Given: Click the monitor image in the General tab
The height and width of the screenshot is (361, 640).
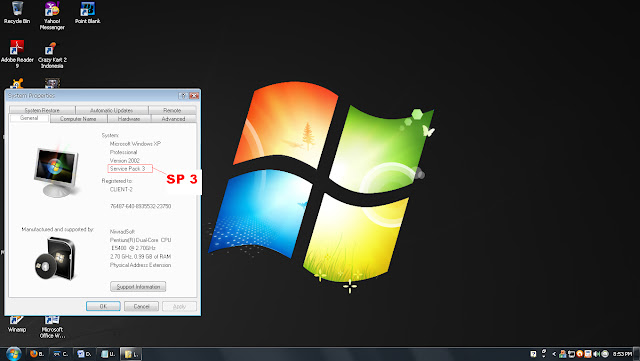Looking at the screenshot, I should pos(56,172).
